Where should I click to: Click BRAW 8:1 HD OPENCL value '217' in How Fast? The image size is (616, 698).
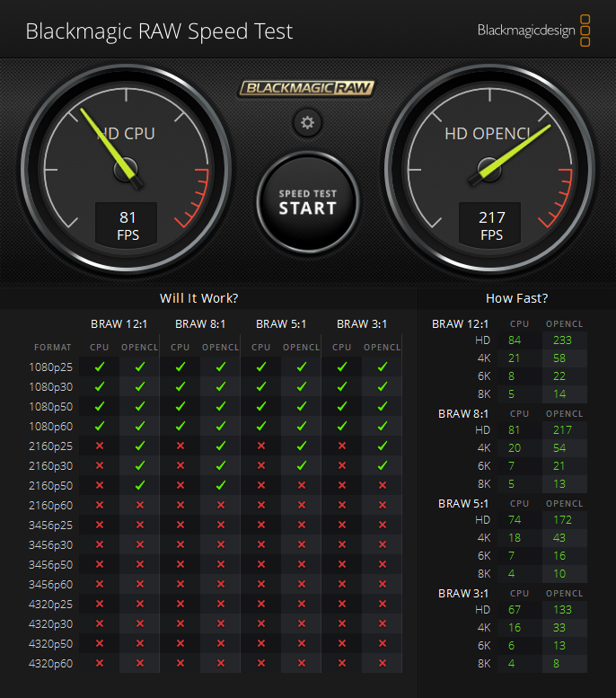click(x=562, y=430)
